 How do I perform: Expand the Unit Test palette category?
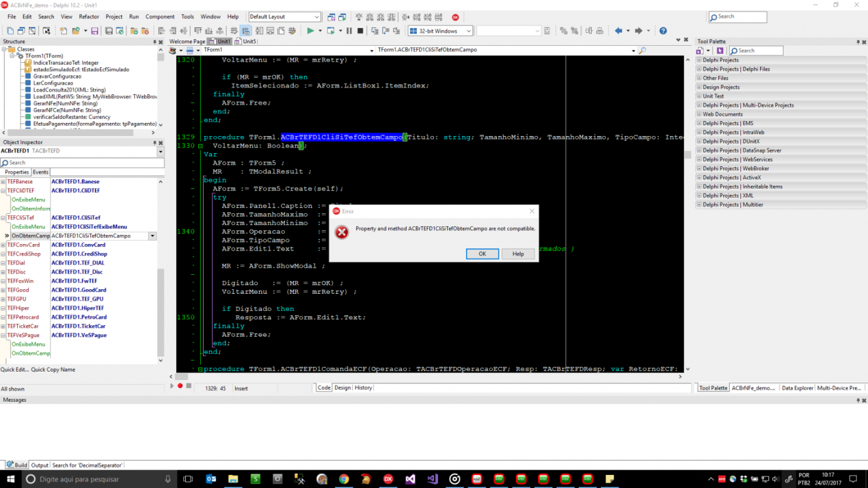point(699,96)
